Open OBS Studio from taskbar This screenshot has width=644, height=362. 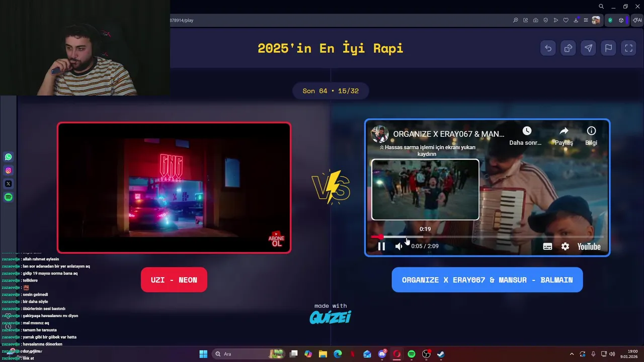(426, 354)
